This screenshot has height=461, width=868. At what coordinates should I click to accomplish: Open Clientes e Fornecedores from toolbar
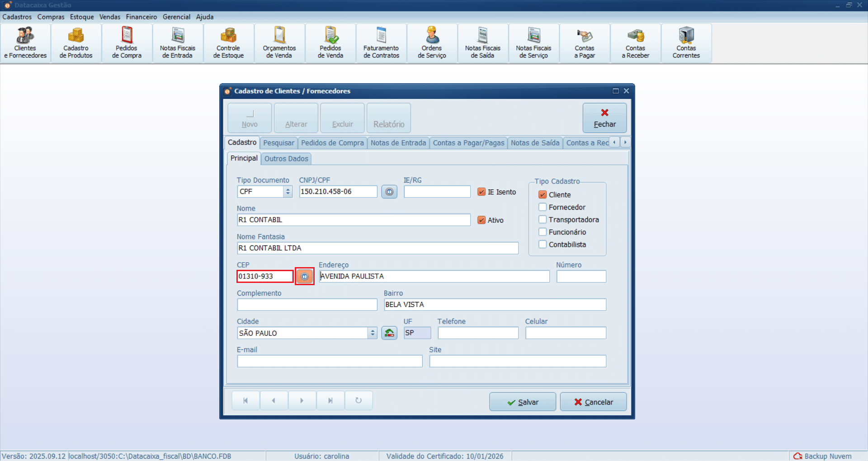(25, 43)
